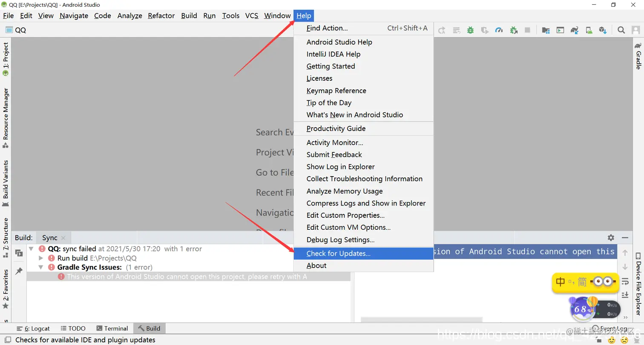The image size is (644, 345).
Task: Click the Apply Changes and Restart Activity icon
Action: (442, 30)
